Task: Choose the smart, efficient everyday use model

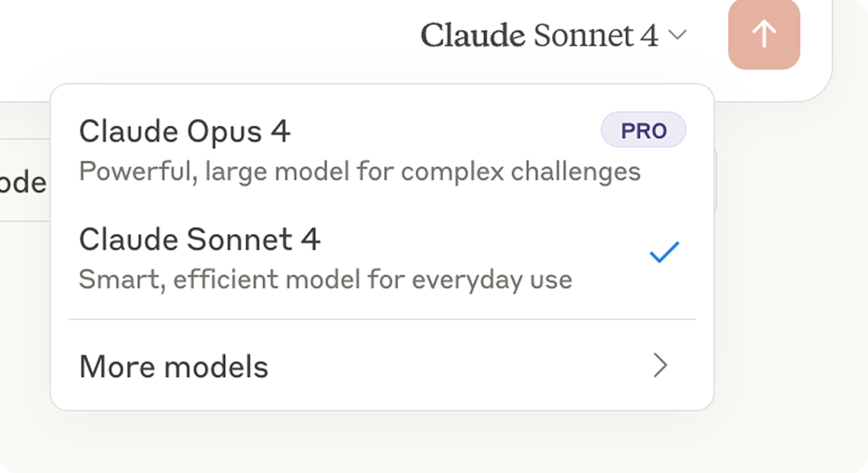Action: [x=382, y=258]
